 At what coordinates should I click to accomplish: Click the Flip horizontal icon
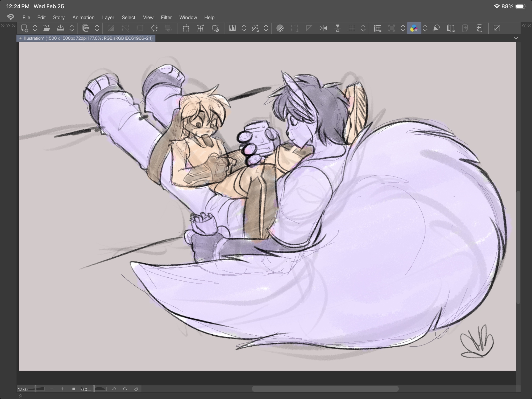tap(323, 28)
